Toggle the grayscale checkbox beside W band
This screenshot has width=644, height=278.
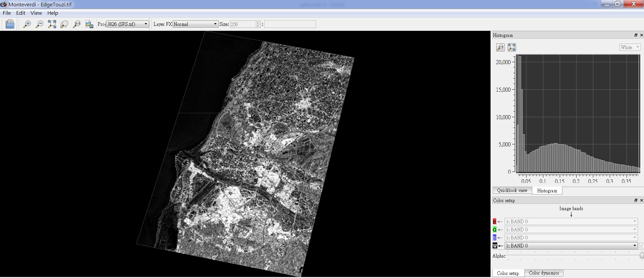click(x=641, y=246)
